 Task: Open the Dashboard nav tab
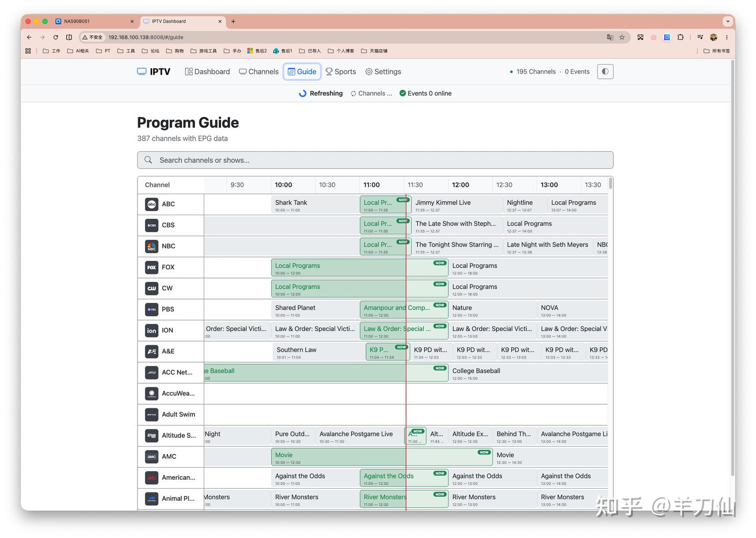(x=207, y=71)
